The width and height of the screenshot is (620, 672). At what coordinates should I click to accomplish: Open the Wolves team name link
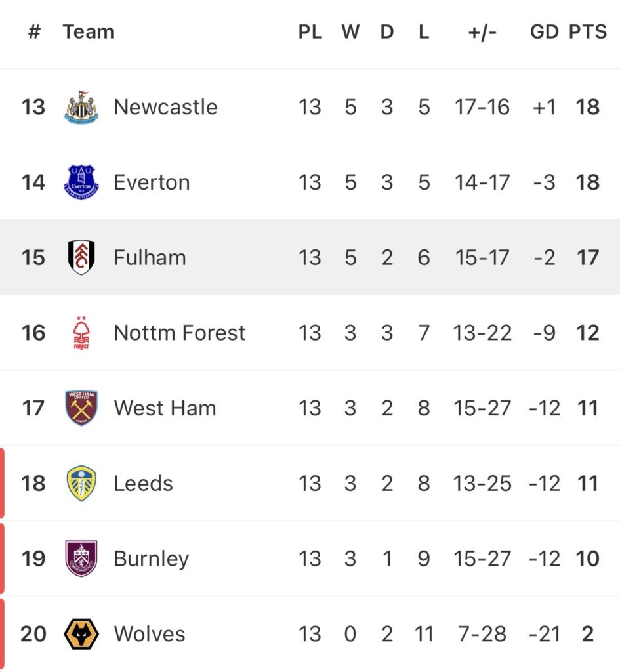pos(150,634)
